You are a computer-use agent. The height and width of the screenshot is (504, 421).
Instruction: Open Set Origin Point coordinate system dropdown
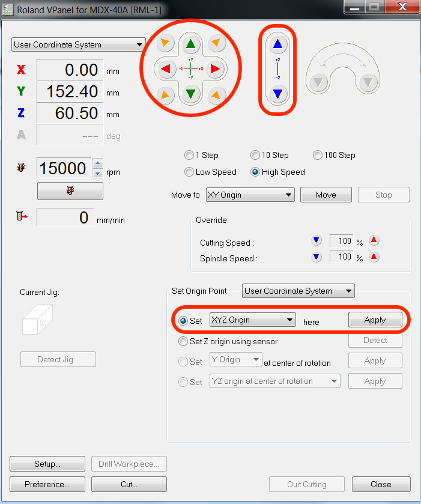(x=298, y=291)
